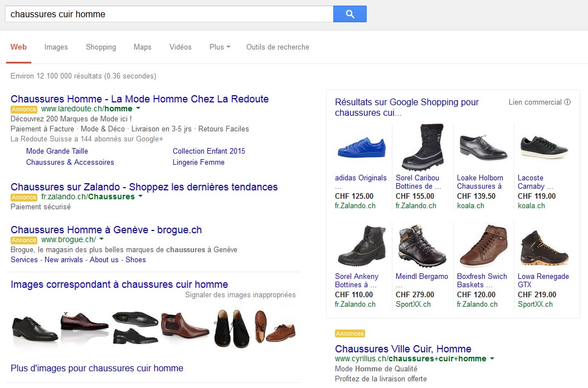Screen dimensions: 588x388
Task: Open the Lowa Renegade GTX product title
Action: (543, 281)
